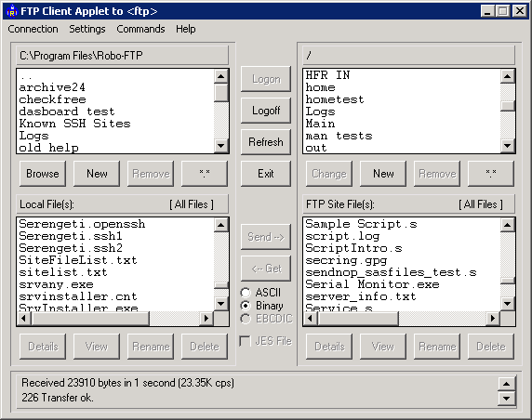Click up arrow of FTP files list scrollbar
Screen dimensions: 532x420
(508, 225)
